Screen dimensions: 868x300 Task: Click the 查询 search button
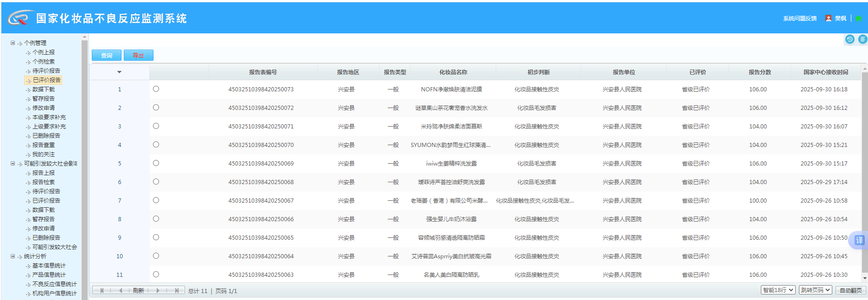coord(107,56)
